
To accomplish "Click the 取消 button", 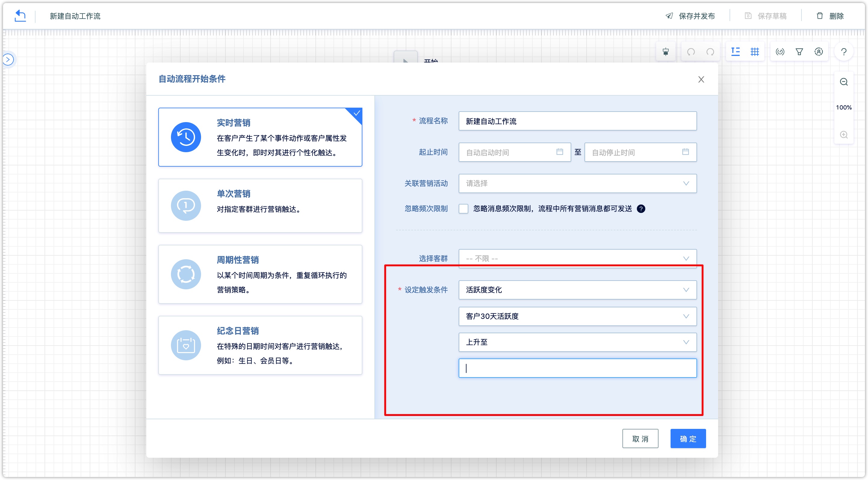I will click(x=640, y=438).
